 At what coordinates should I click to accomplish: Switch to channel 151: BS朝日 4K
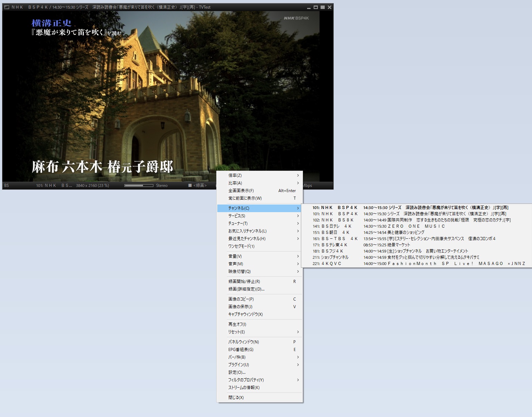coord(416,233)
